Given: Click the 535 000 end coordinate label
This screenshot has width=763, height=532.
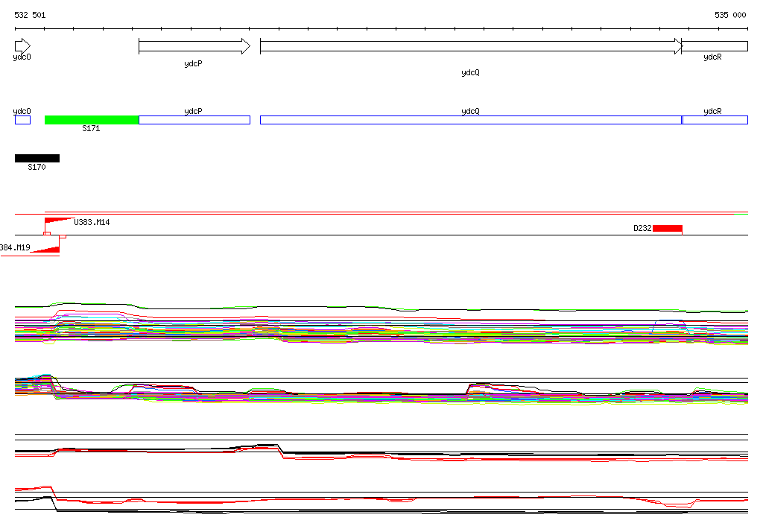Looking at the screenshot, I should click(730, 15).
